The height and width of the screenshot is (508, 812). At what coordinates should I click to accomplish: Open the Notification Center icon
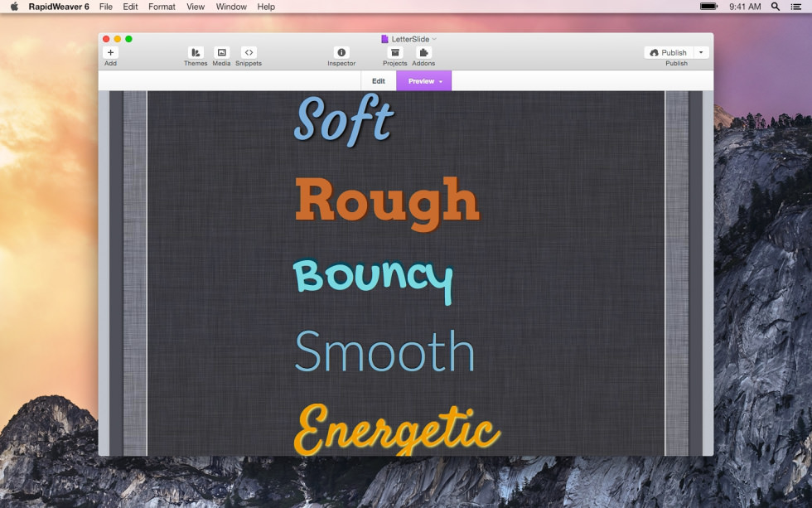(x=796, y=7)
